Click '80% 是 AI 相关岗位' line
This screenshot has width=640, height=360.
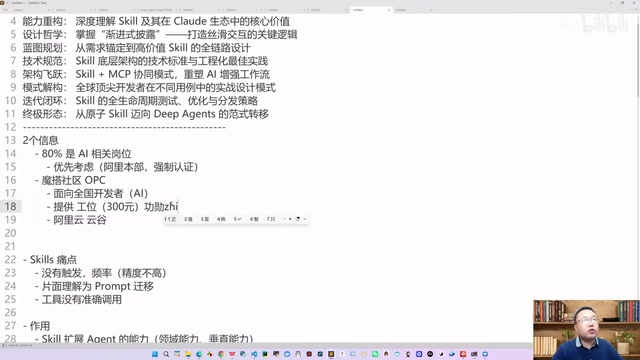(86, 154)
